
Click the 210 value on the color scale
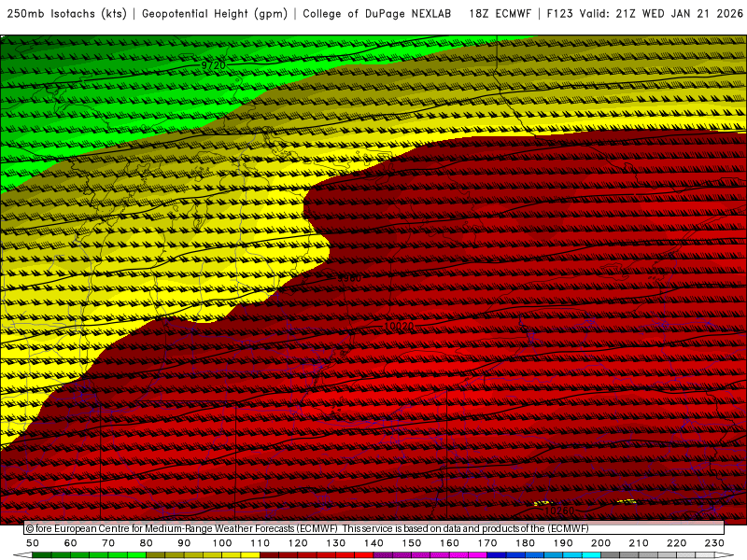pos(639,543)
